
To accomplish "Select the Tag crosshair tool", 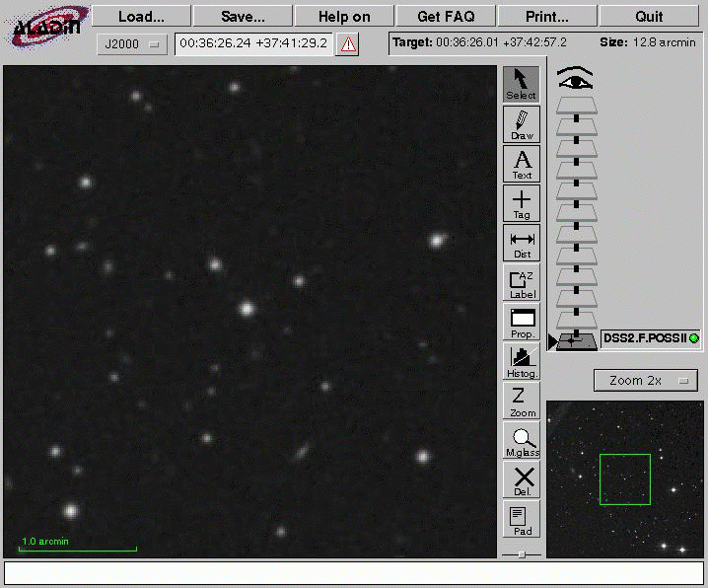I will 522,203.
